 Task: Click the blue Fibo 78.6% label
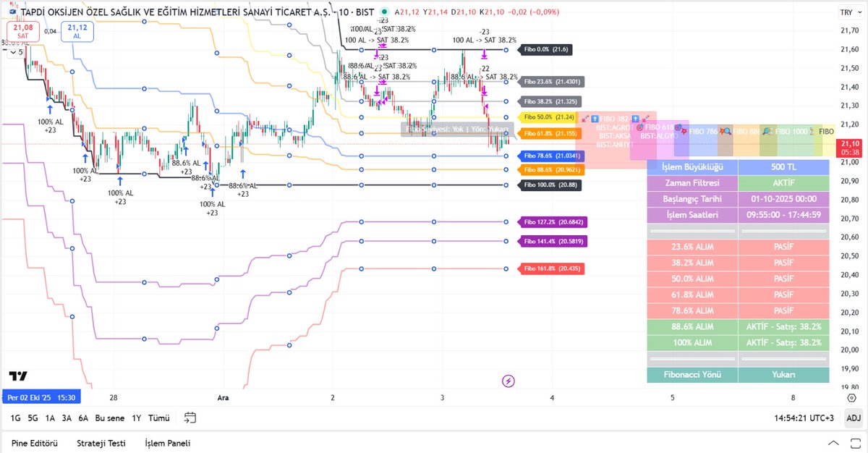click(552, 155)
